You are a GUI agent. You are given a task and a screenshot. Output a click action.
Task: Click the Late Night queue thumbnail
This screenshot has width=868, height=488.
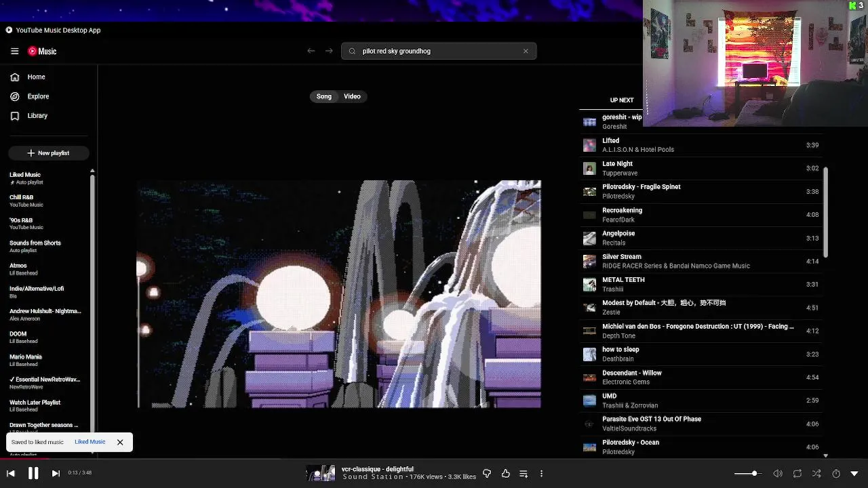click(589, 168)
